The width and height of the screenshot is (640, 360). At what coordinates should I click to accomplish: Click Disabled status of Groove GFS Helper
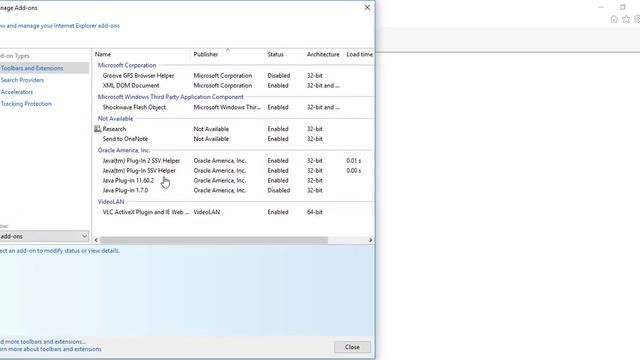tap(279, 76)
